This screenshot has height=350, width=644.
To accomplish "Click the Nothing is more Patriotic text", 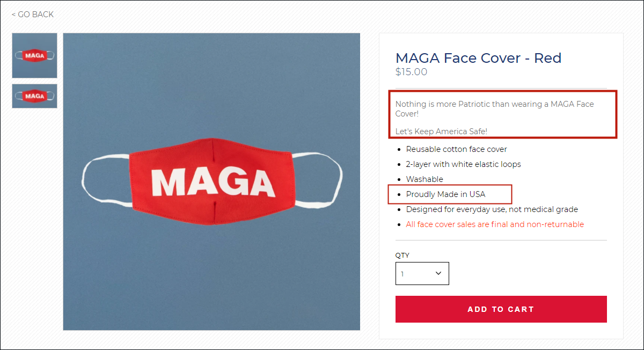I will tap(495, 109).
